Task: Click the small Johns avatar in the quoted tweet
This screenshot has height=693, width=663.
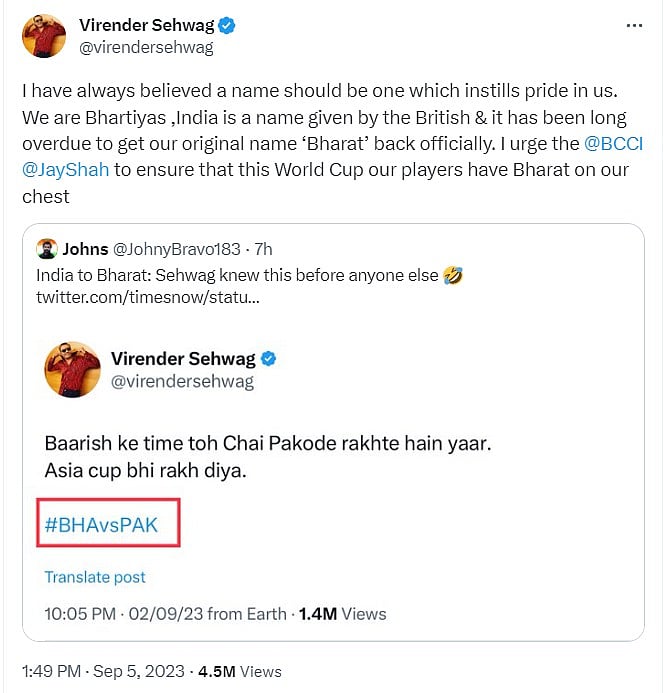Action: pyautogui.click(x=46, y=250)
